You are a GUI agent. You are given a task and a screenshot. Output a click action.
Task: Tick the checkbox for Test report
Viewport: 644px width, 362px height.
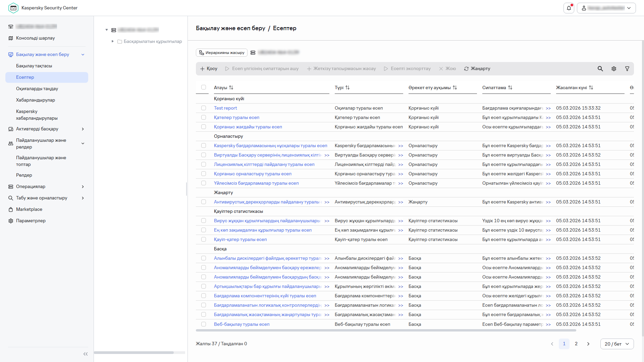204,108
